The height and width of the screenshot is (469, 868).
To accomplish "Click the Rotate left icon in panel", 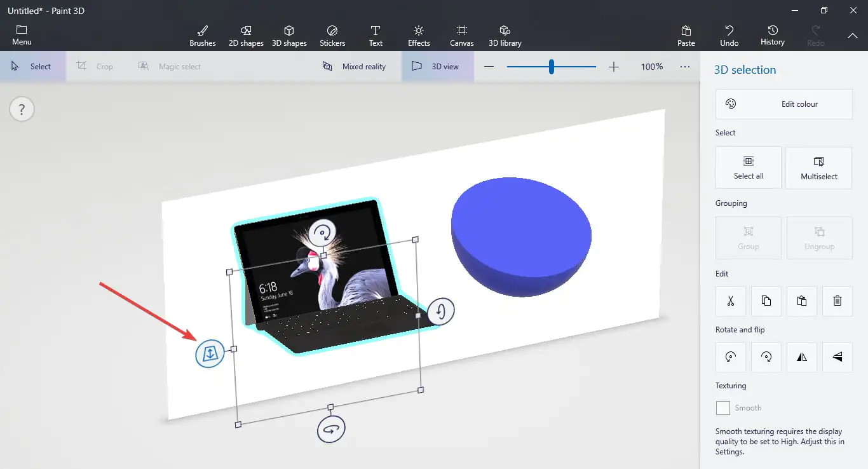I will tap(731, 357).
